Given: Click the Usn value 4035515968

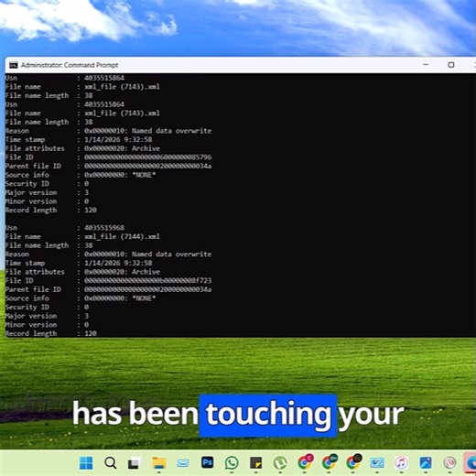Looking at the screenshot, I should point(104,228).
